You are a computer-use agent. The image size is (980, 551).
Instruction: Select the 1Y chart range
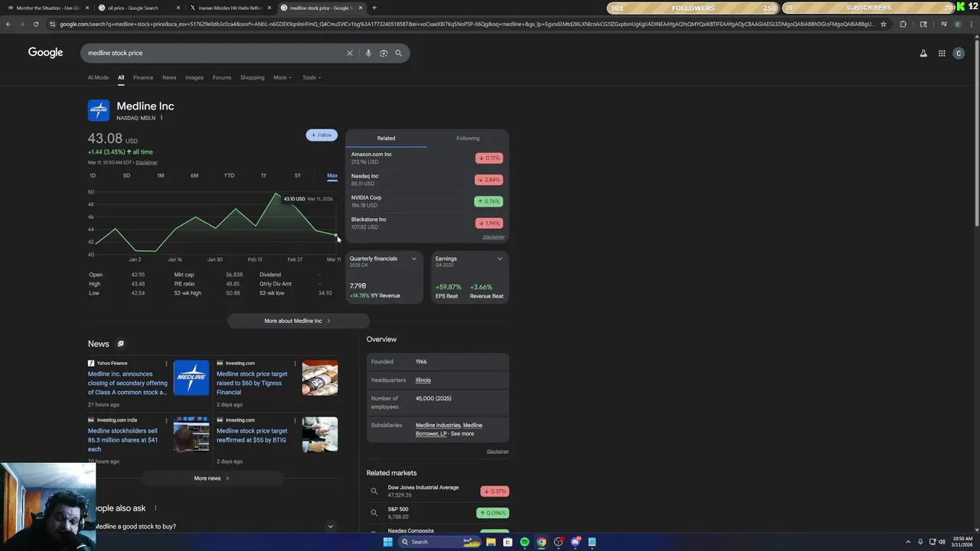(x=263, y=175)
